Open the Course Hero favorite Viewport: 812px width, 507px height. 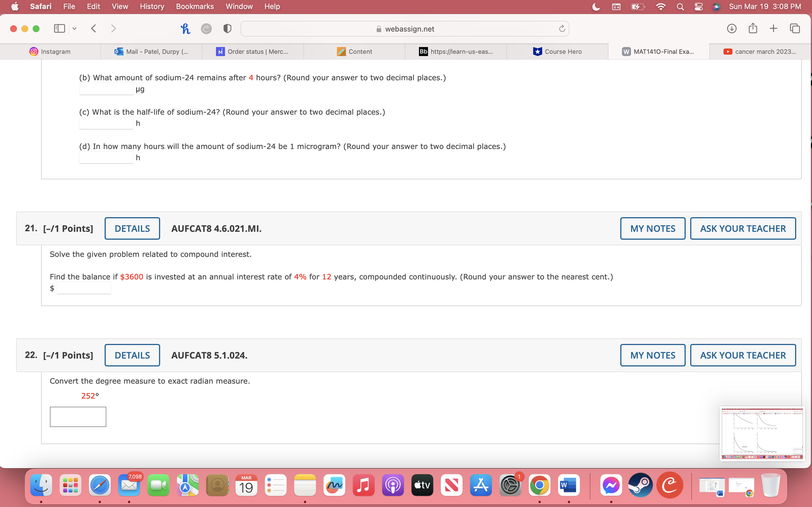558,51
